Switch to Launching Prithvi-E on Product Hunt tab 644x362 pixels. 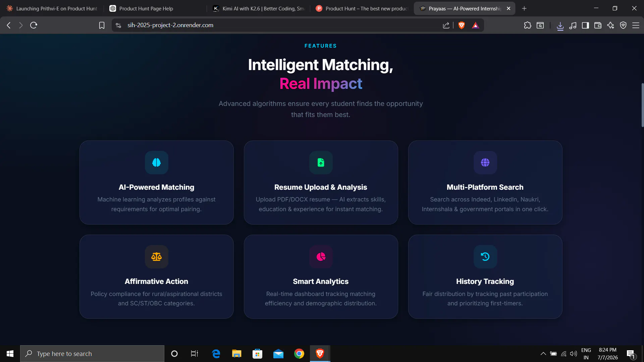point(52,8)
